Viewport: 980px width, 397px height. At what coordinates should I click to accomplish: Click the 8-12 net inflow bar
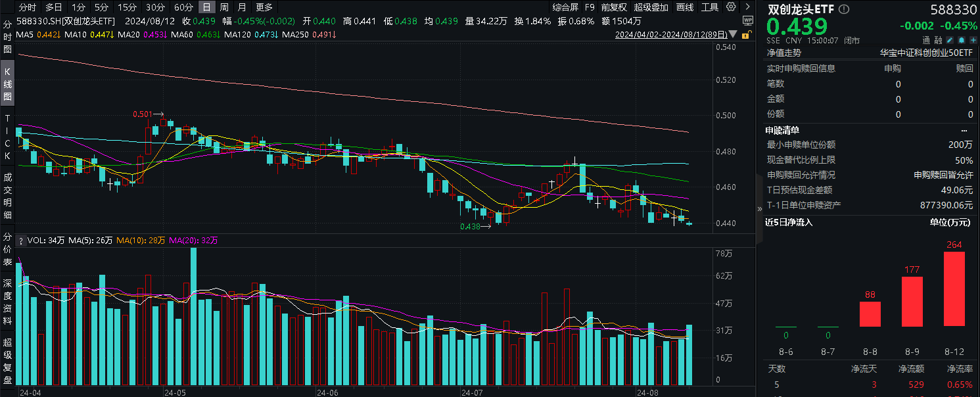click(x=954, y=289)
